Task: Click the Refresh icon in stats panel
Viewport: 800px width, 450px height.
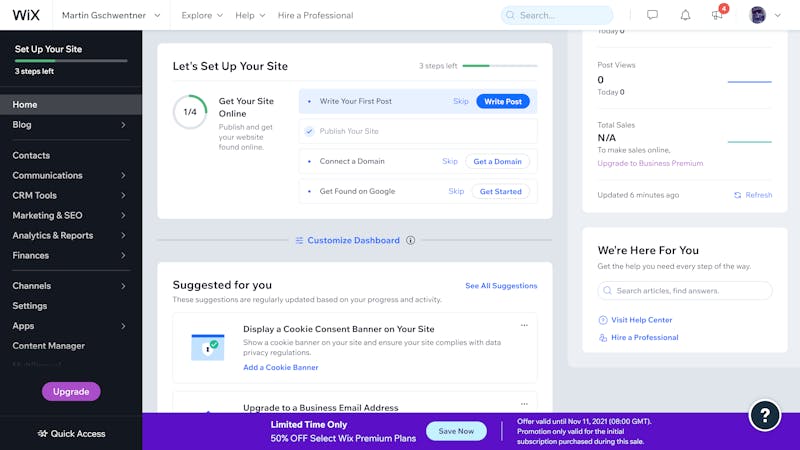Action: point(737,195)
